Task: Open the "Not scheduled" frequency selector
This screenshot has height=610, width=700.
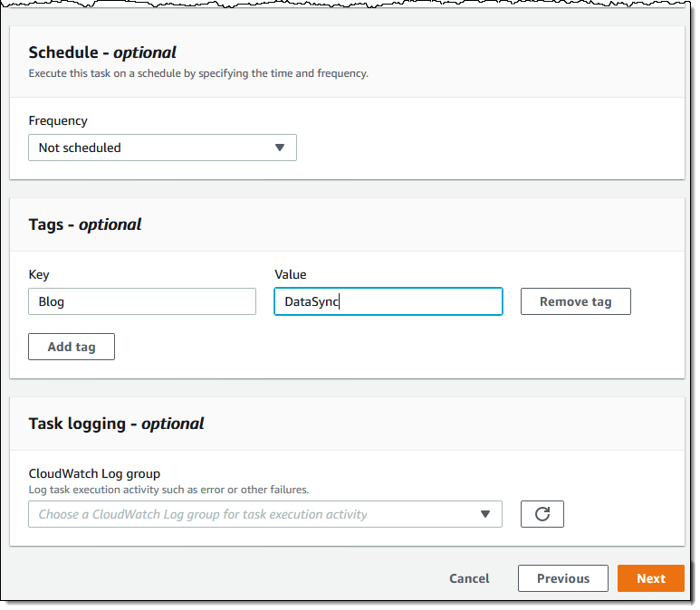Action: (x=161, y=148)
